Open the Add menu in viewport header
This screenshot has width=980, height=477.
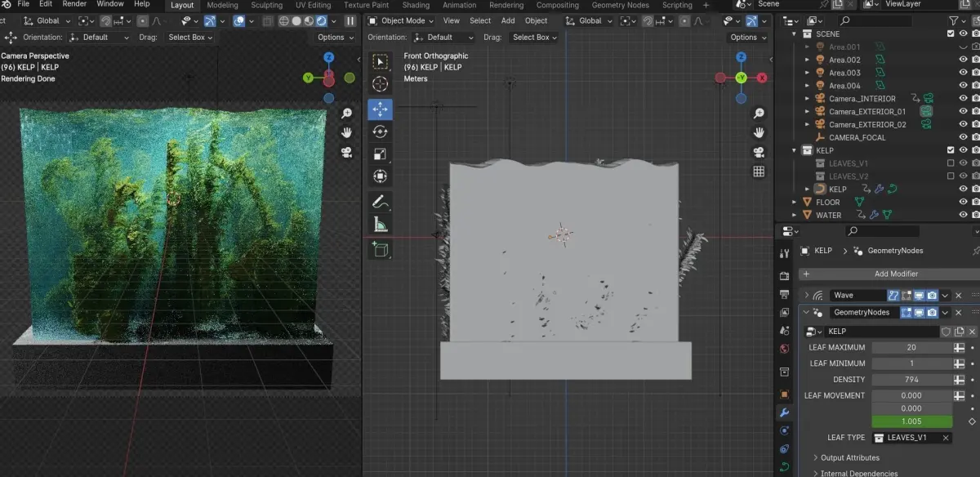click(508, 21)
